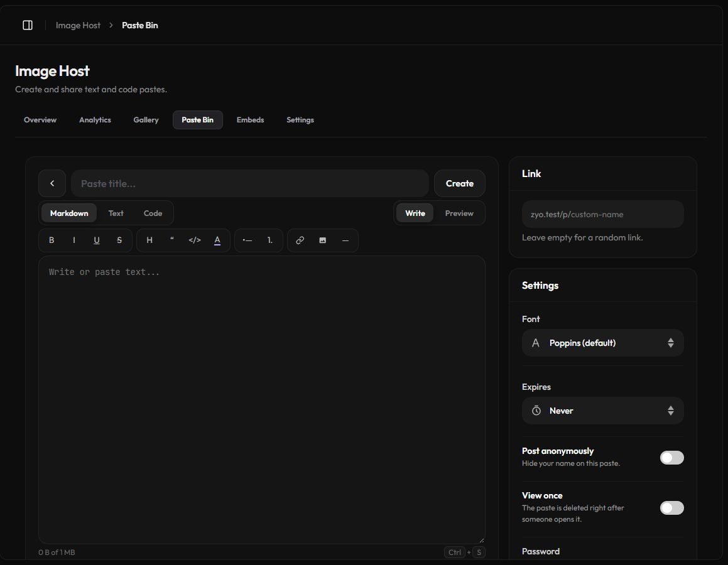
Task: Open the Expires dropdown set to Never
Action: 602,411
